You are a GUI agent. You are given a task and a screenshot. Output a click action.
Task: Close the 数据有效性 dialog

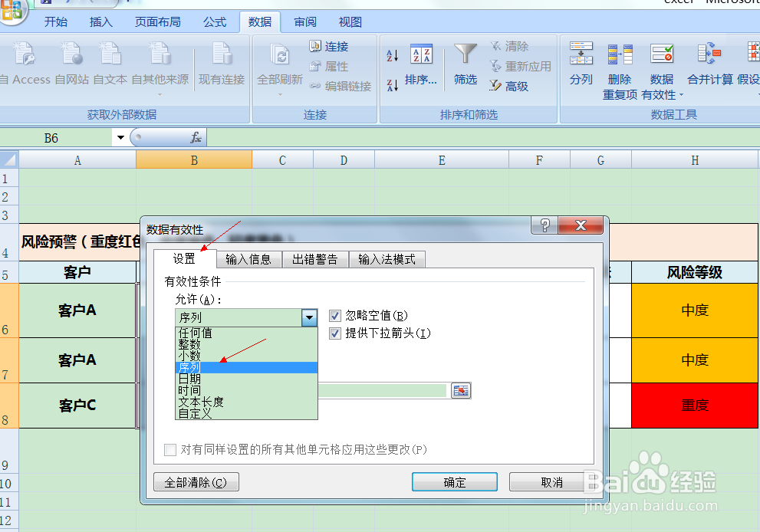tap(581, 225)
